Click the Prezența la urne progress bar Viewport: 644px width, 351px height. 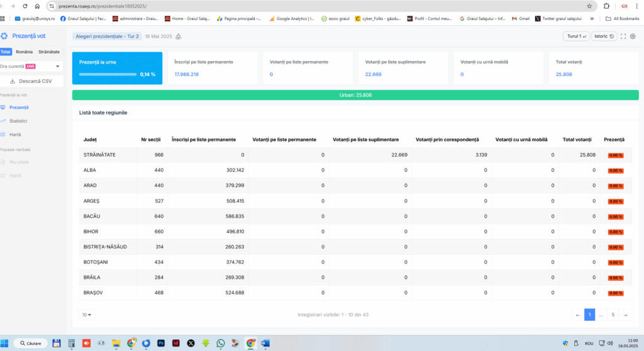tap(108, 74)
